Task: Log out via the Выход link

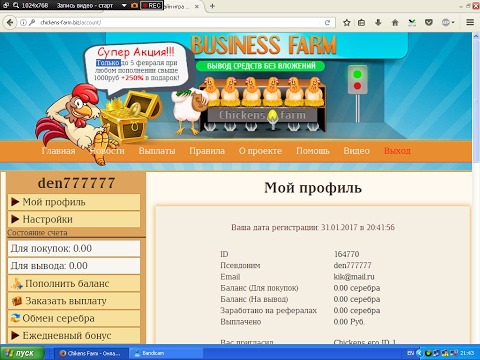Action: (397, 151)
